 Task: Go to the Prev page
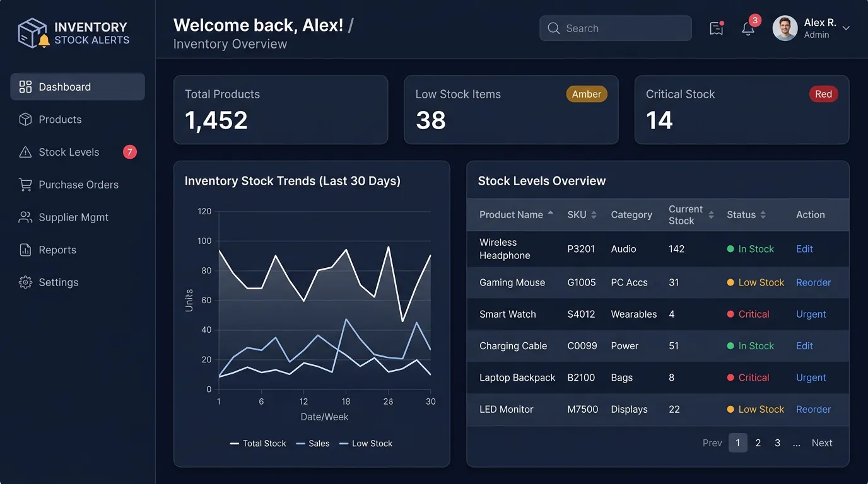(712, 443)
